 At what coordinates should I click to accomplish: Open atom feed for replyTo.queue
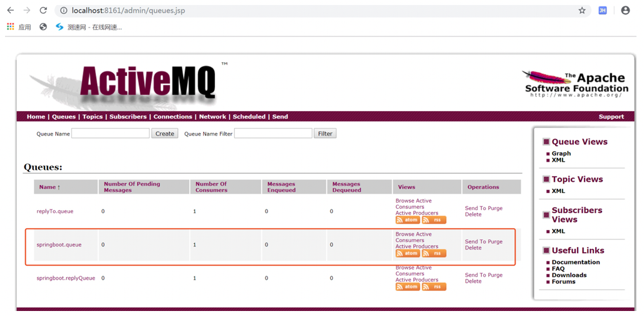point(407,220)
